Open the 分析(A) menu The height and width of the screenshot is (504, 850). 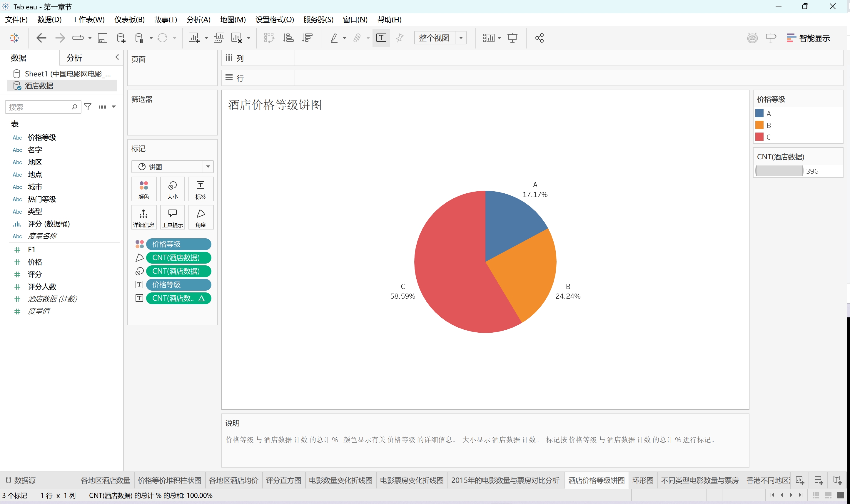(x=198, y=20)
